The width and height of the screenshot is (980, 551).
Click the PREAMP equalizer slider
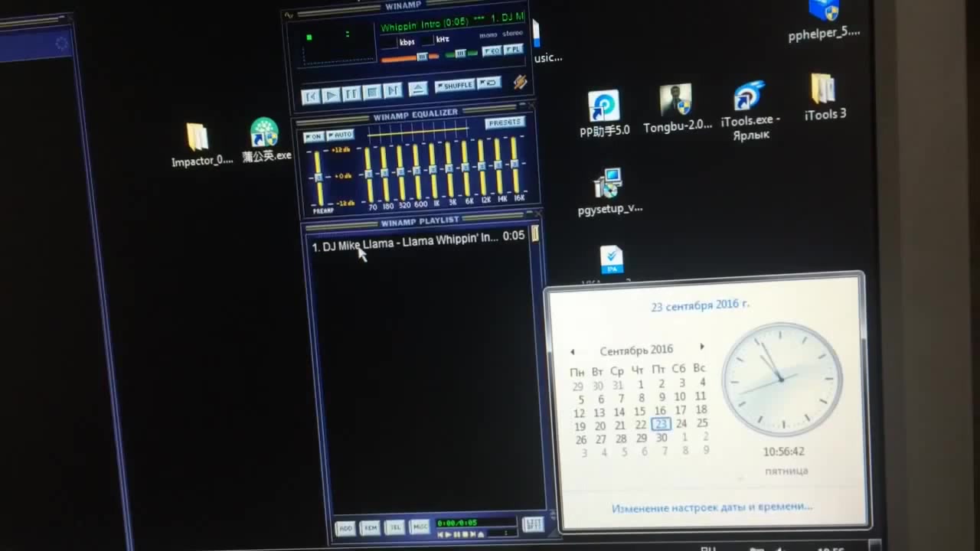[x=318, y=178]
